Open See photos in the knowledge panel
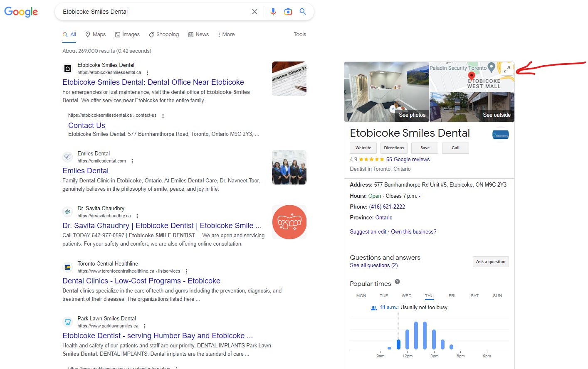Viewport: 588px width, 369px height. [x=412, y=115]
